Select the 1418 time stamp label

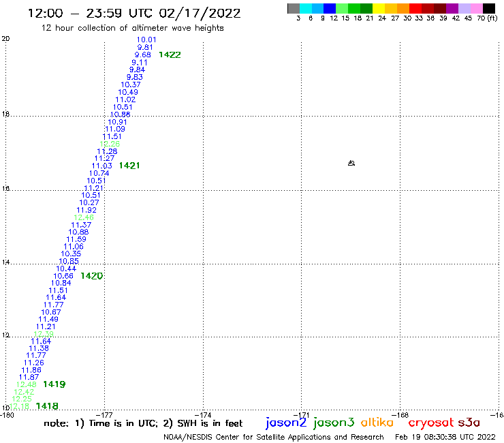47,406
